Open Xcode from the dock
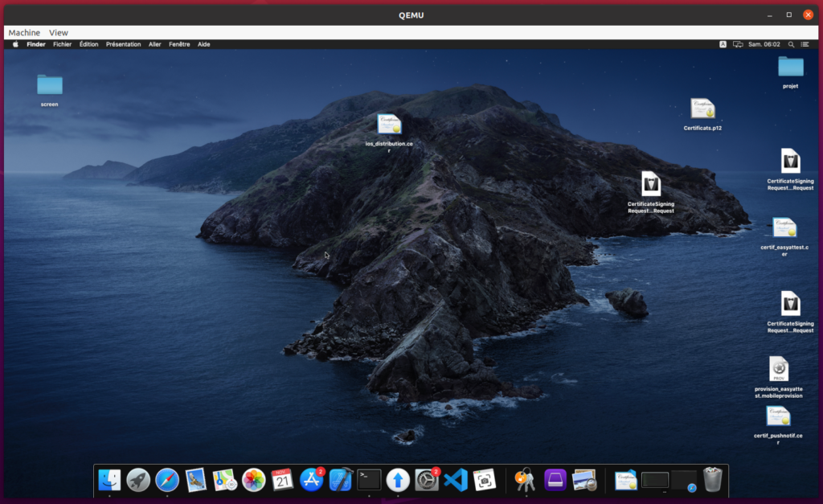This screenshot has width=823, height=504. click(342, 480)
